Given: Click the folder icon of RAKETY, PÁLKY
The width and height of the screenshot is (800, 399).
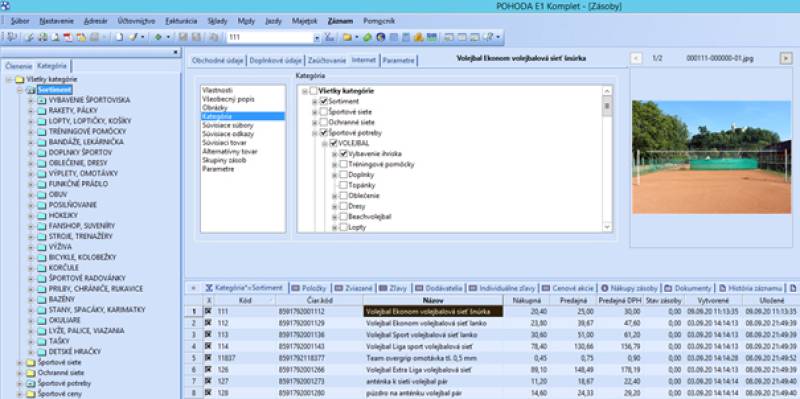Looking at the screenshot, I should [x=41, y=111].
